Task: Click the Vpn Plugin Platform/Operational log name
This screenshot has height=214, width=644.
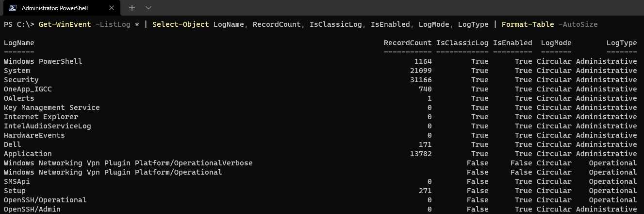Action: (x=113, y=172)
